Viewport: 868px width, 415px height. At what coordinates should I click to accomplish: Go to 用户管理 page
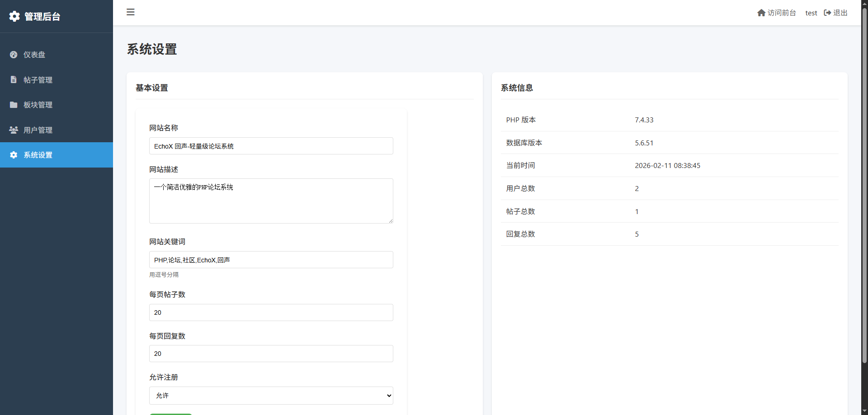[x=38, y=130]
